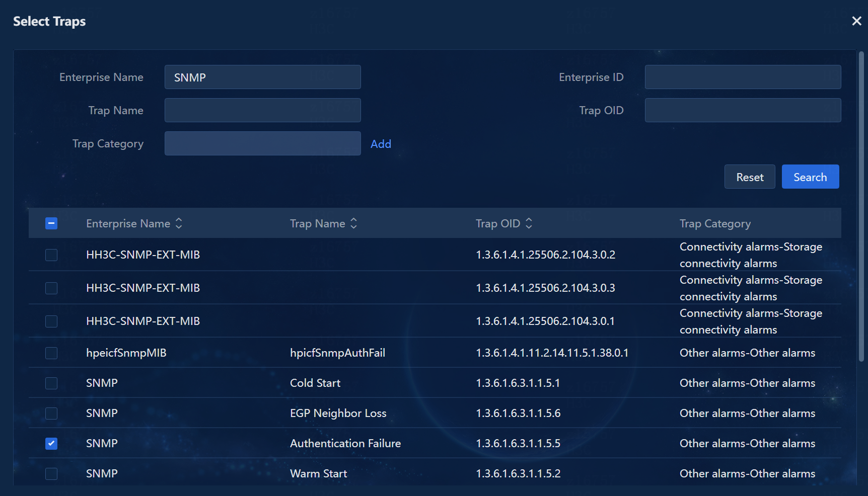This screenshot has height=496, width=868.
Task: Click the Authentication Failure trap name
Action: [x=345, y=444]
